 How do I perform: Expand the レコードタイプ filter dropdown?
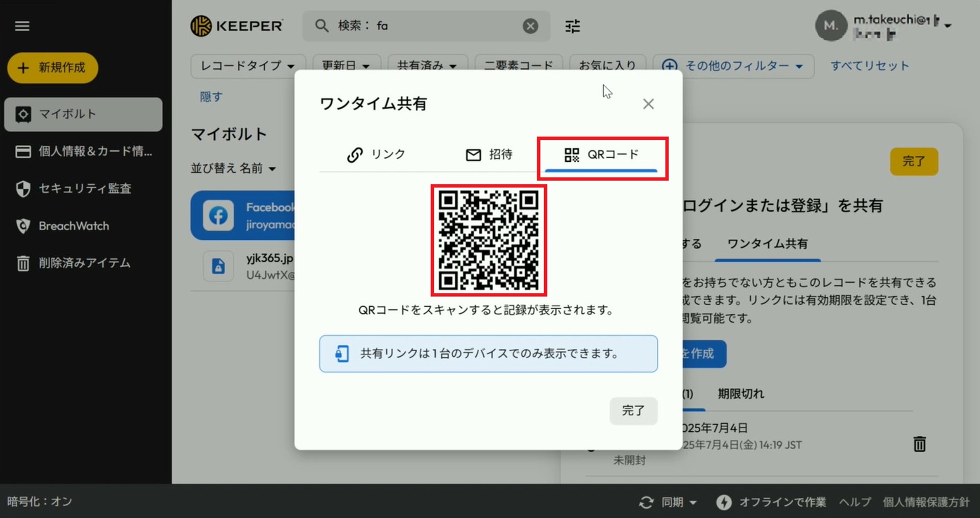248,66
